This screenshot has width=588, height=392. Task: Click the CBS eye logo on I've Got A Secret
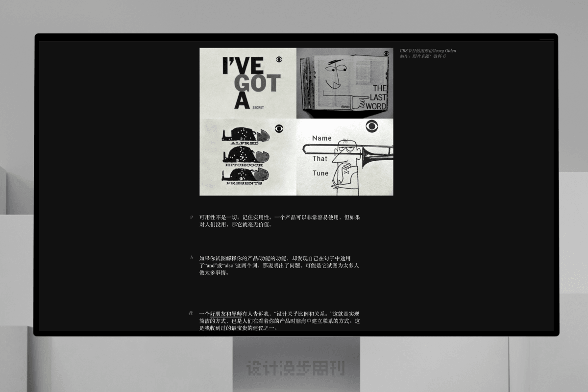(279, 59)
